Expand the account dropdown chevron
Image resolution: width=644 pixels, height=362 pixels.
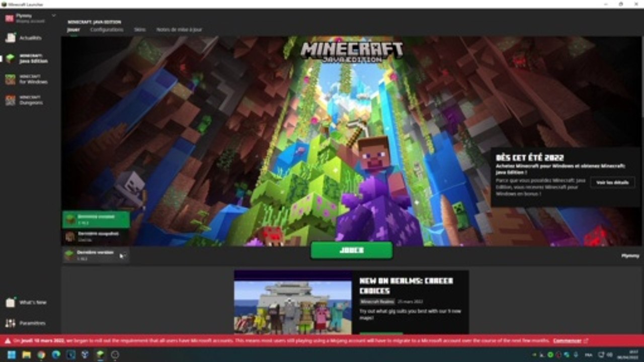[x=54, y=16]
